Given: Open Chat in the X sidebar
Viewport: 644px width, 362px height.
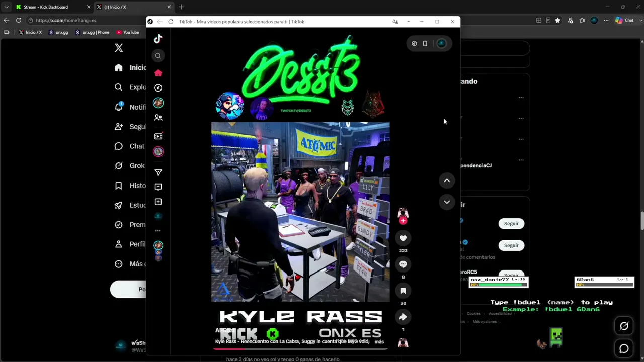Looking at the screenshot, I should point(130,146).
